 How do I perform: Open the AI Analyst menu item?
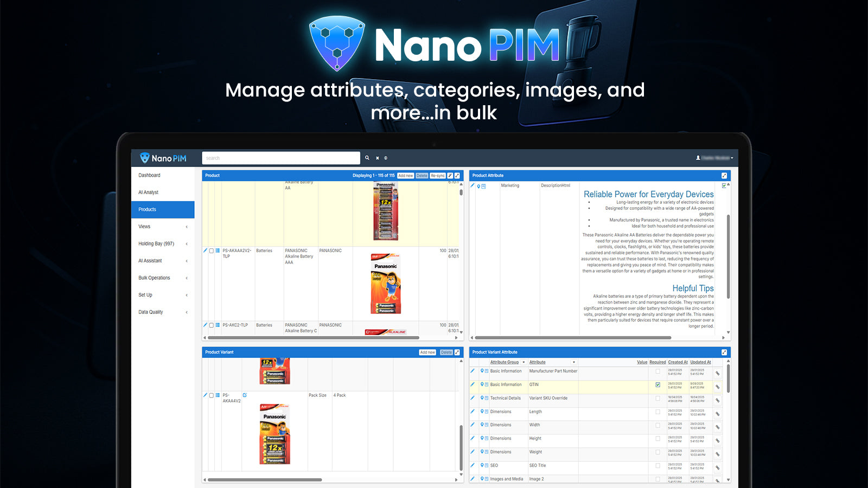(163, 192)
